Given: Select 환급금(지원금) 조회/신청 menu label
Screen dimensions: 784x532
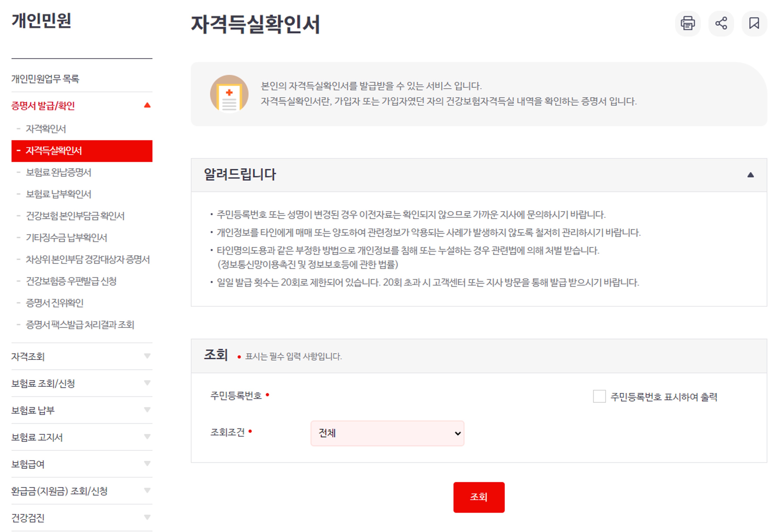Looking at the screenshot, I should click(x=59, y=491).
